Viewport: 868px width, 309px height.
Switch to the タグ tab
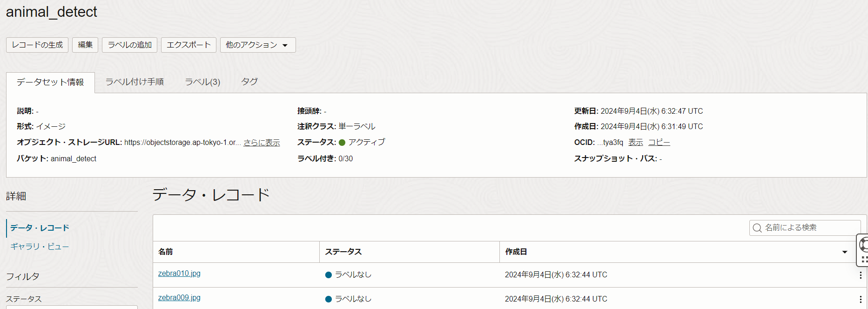tap(249, 82)
